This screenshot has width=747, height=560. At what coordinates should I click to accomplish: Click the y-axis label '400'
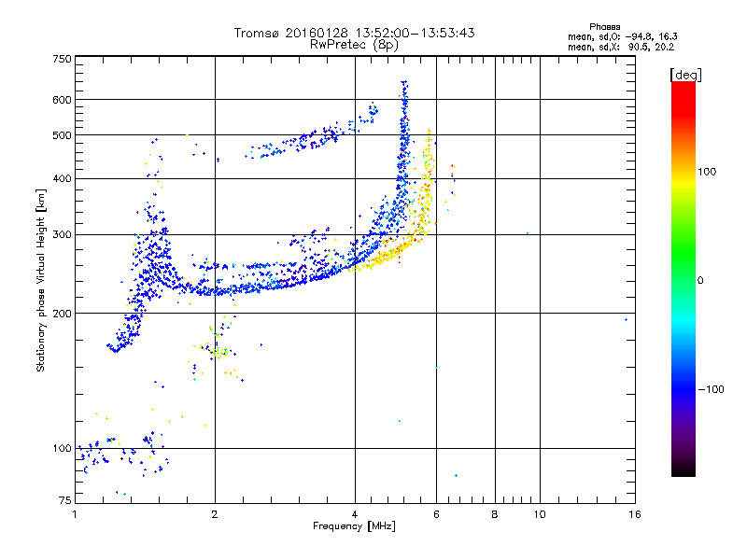coord(62,179)
